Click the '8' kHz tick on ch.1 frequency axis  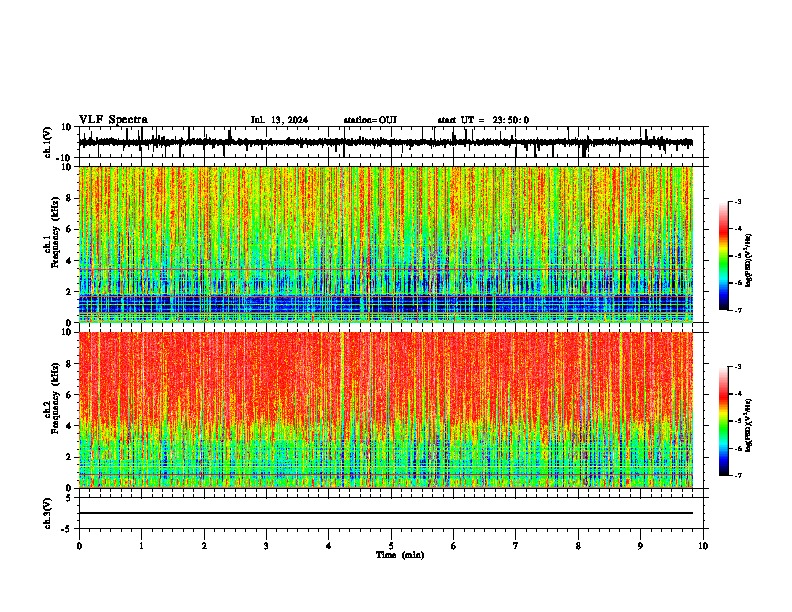70,198
